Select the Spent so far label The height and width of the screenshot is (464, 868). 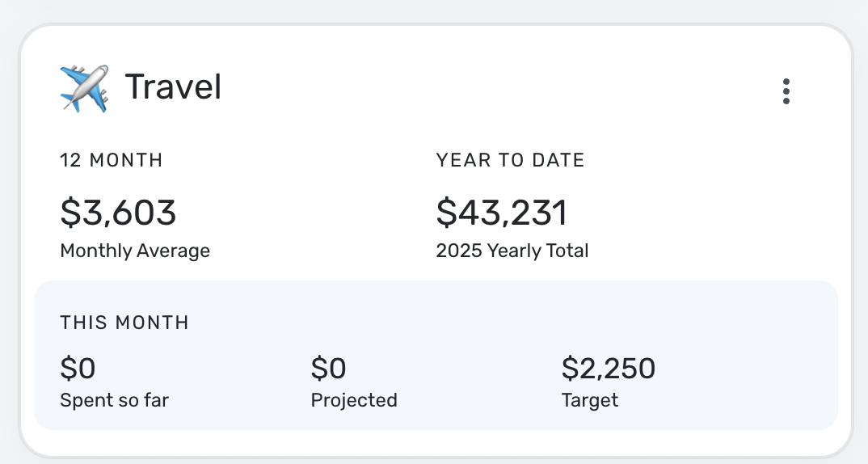114,400
